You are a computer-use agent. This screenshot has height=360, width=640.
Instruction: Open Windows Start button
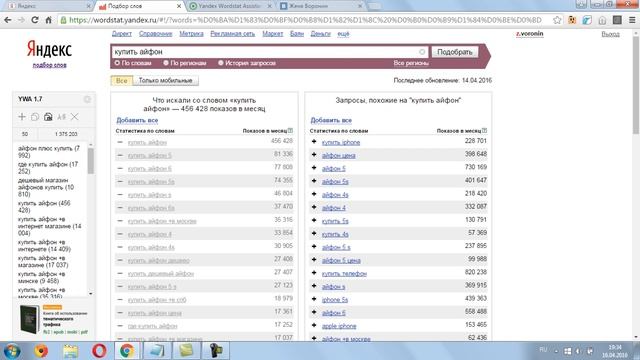click(12, 351)
